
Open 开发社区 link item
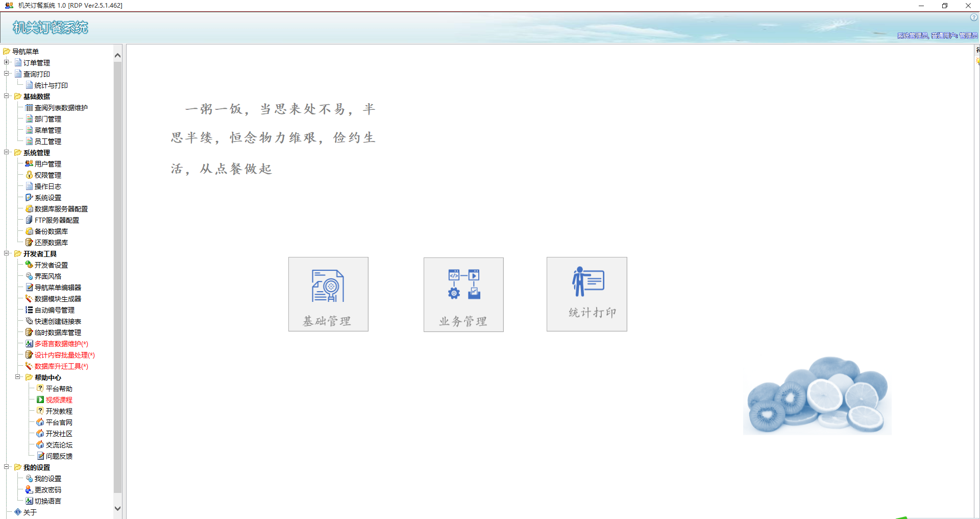tap(59, 434)
